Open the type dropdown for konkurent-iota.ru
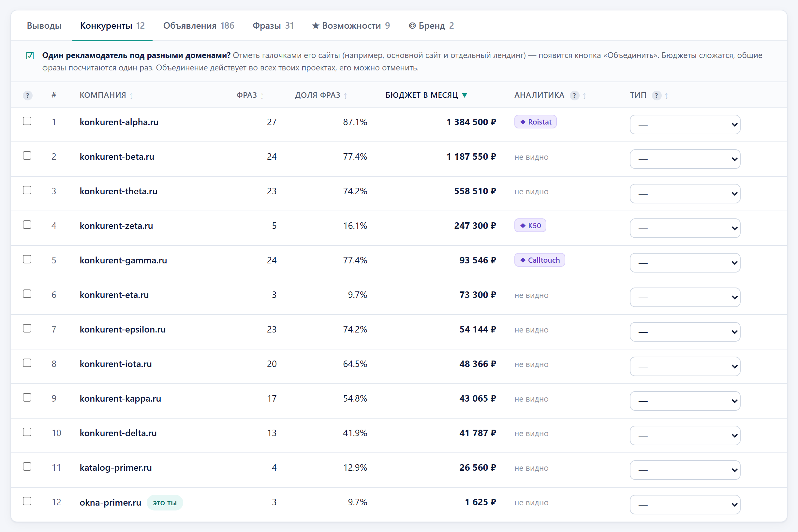 [685, 366]
